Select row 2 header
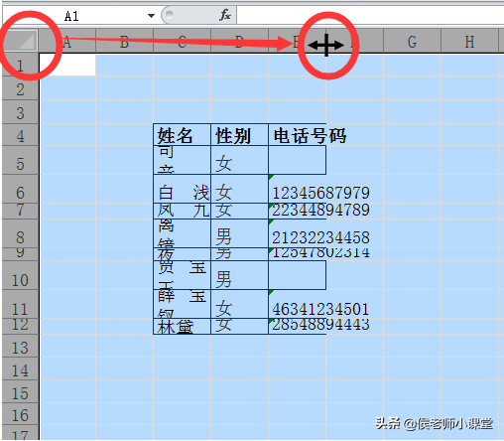Viewport: 504px width, 441px height. click(x=21, y=88)
